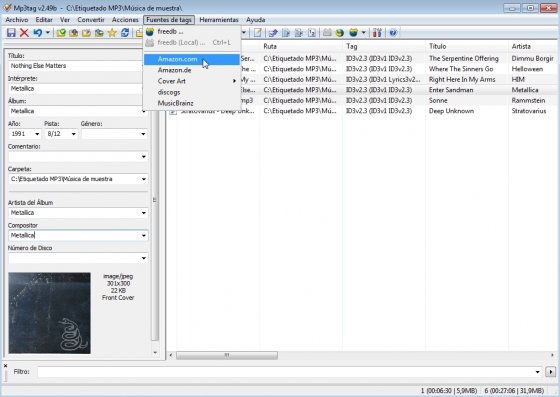The width and height of the screenshot is (560, 397).
Task: Expand the Género dropdown
Action: click(x=143, y=134)
